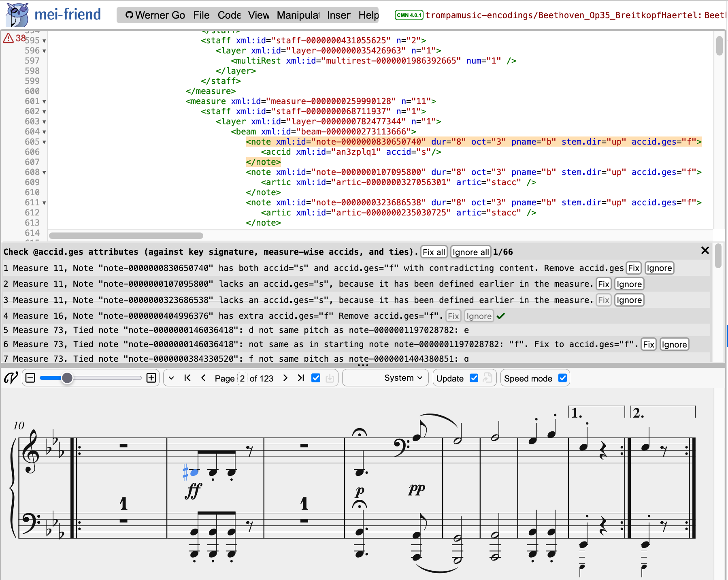Image resolution: width=728 pixels, height=580 pixels.
Task: Open the GitHub menu labeled Werner Go
Action: [155, 15]
